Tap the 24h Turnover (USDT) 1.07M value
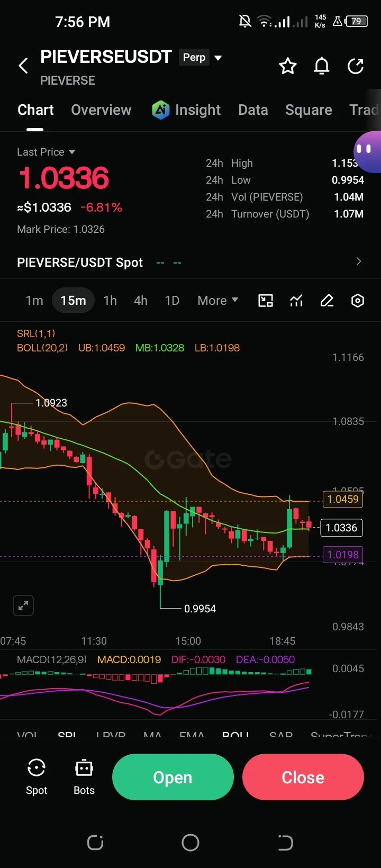The width and height of the screenshot is (381, 868). coord(349,214)
